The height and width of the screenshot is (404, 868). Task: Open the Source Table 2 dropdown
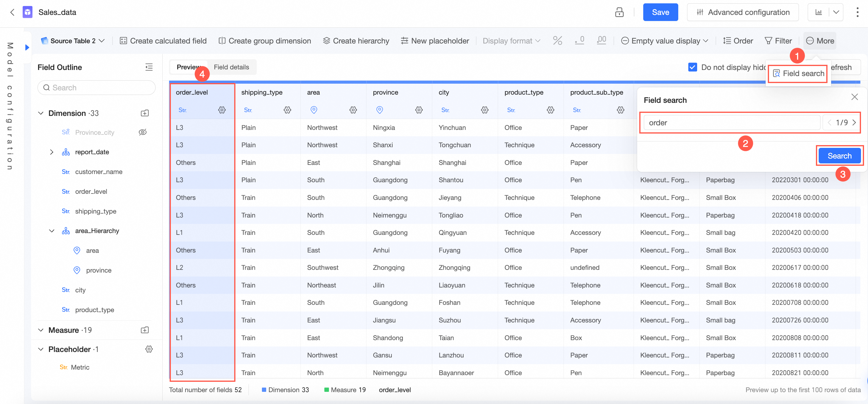(72, 41)
